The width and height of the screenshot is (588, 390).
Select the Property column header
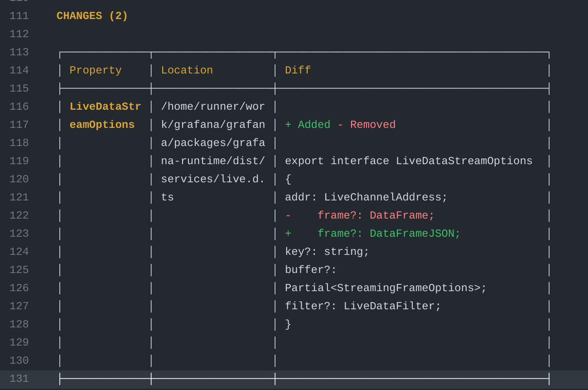pos(95,70)
